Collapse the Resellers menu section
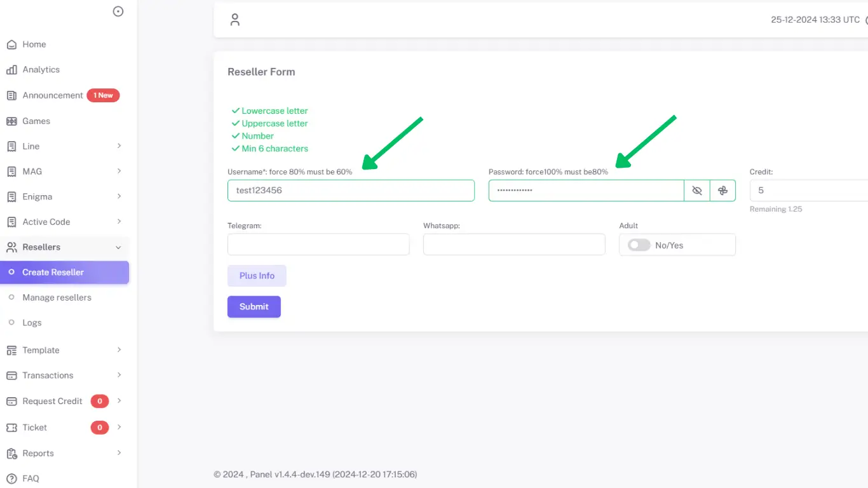Screen dimensions: 868x488 point(118,247)
